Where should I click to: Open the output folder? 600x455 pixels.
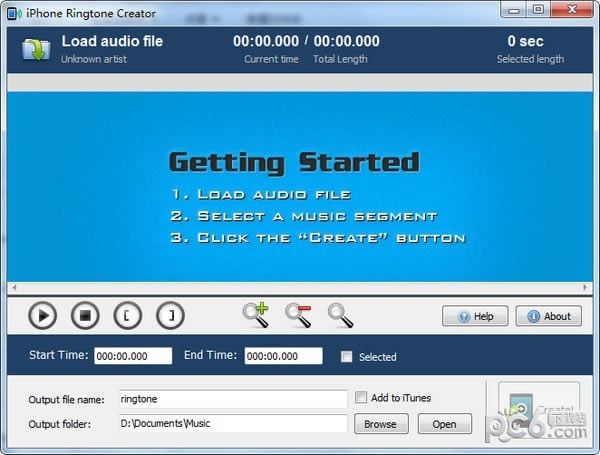point(444,424)
